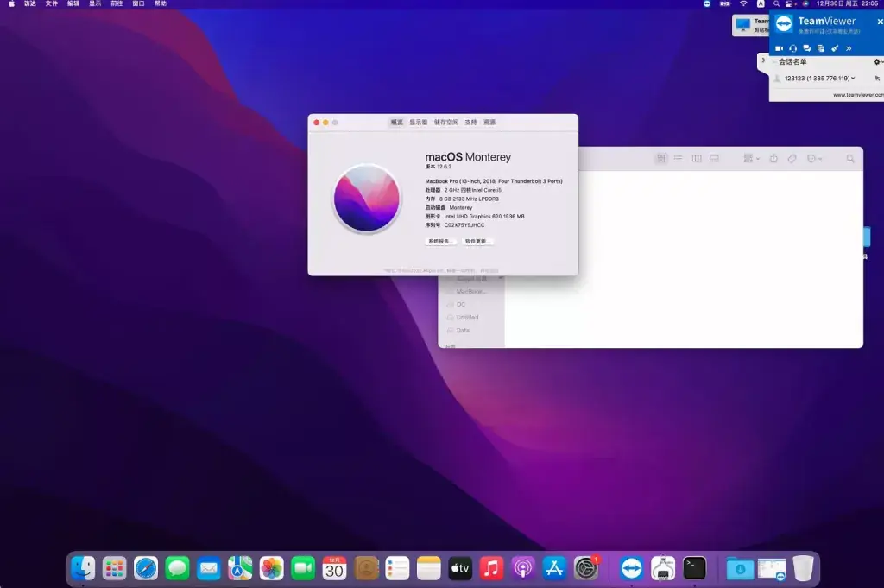This screenshot has width=884, height=588.
Task: Collapse the TeamViewer panel side arrow
Action: [763, 60]
